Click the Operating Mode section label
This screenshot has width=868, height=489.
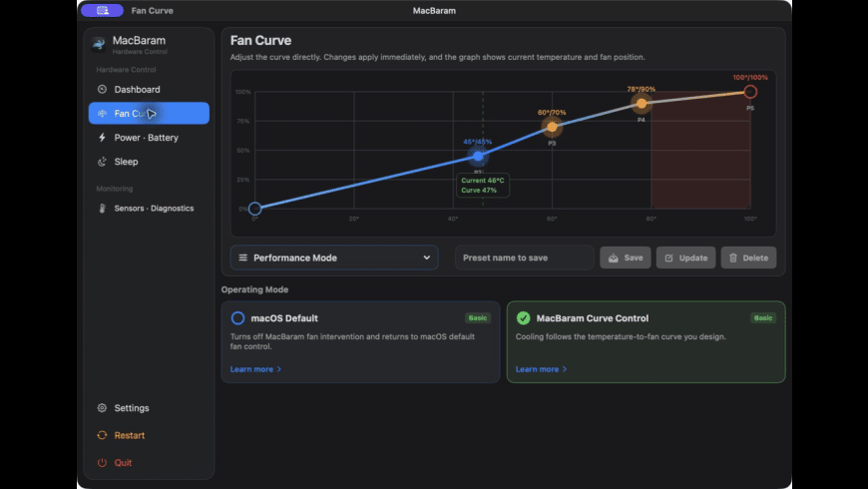point(254,289)
